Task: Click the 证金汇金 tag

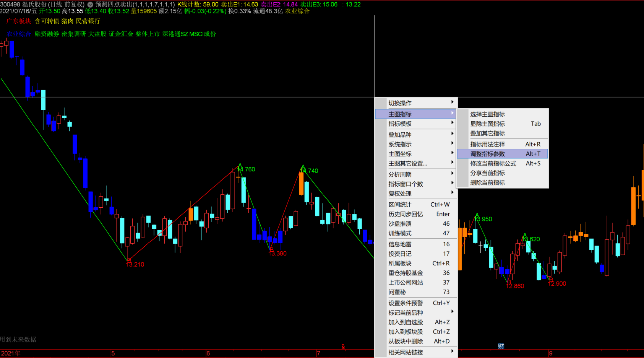Action: tap(121, 34)
